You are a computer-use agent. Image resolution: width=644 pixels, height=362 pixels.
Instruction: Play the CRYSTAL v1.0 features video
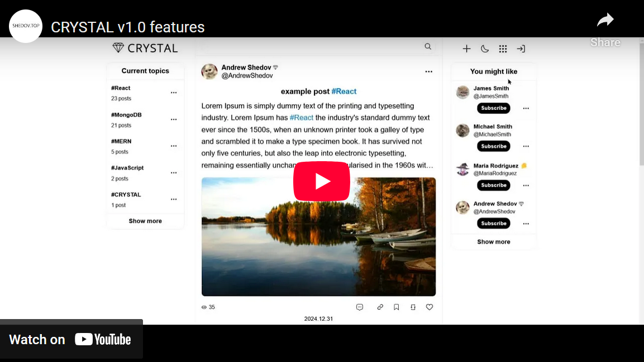[322, 181]
